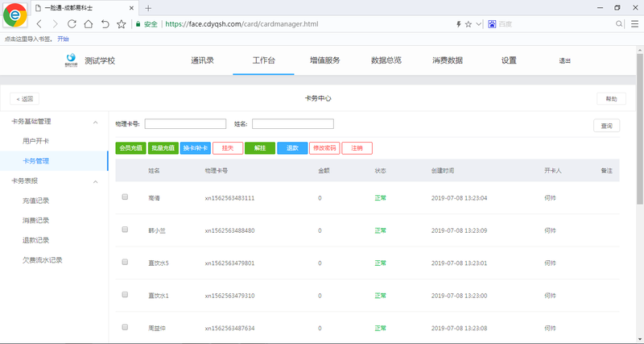644x344 pixels.
Task: Collapse the 卡务基础管理 section
Action: (x=96, y=122)
